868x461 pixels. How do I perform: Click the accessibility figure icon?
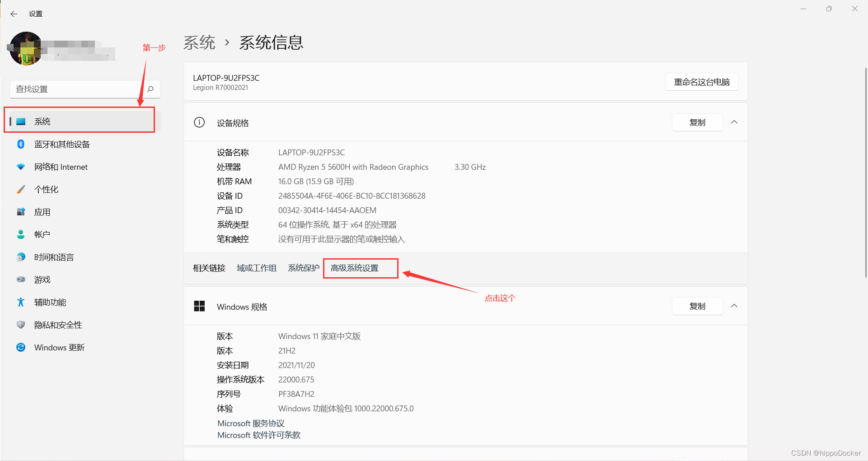[x=21, y=302]
